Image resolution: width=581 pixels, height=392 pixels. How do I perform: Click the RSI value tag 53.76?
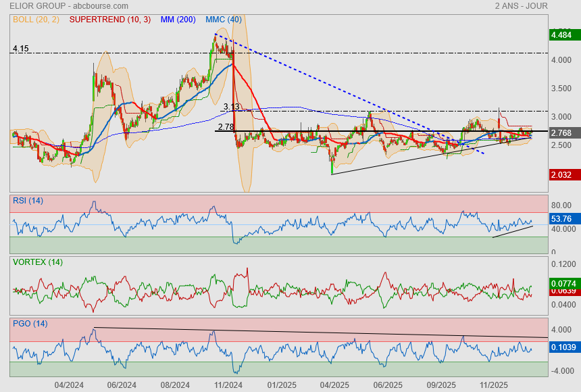pyautogui.click(x=561, y=219)
